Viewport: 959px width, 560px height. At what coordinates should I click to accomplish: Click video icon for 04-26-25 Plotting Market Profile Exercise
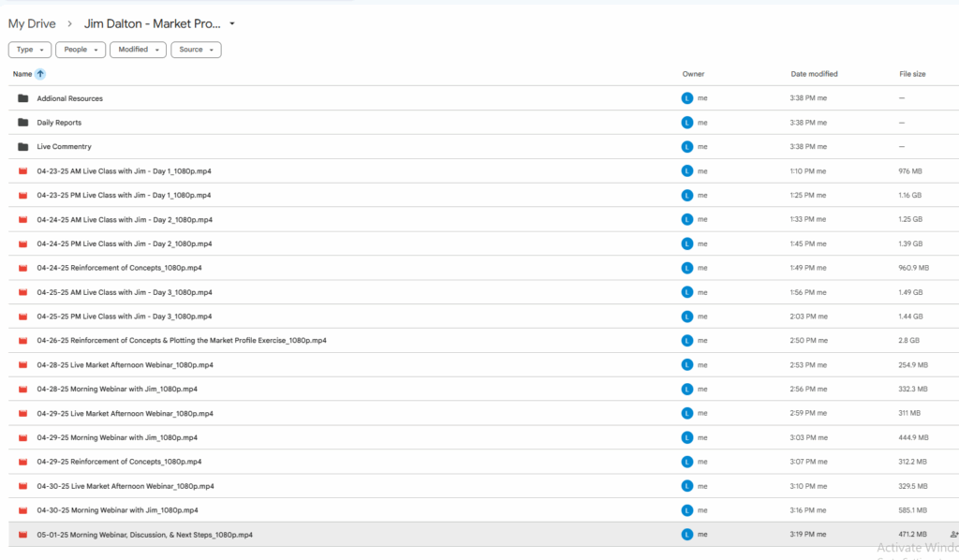tap(22, 341)
